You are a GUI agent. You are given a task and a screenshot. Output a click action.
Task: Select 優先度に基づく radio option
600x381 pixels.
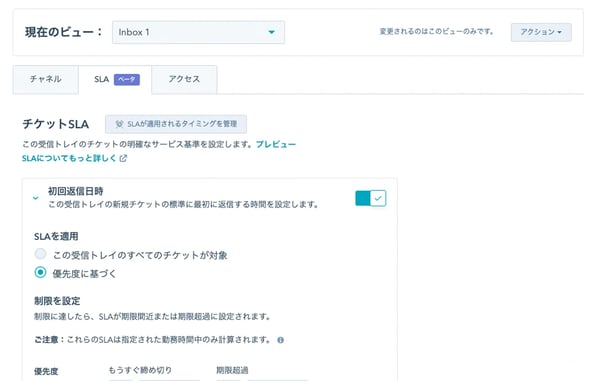(41, 272)
